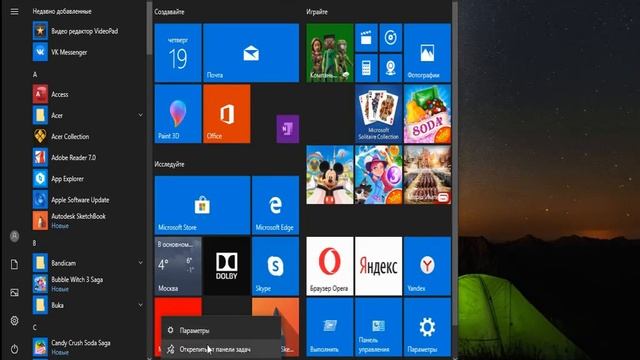Image resolution: width=640 pixels, height=360 pixels.
Task: Expand the Buka folder chevron
Action: pyautogui.click(x=140, y=305)
